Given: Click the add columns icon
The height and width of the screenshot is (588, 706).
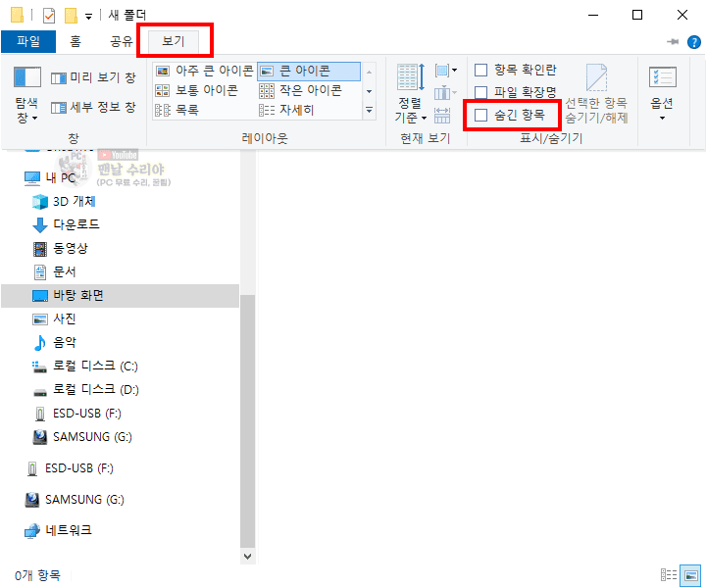Looking at the screenshot, I should click(446, 93).
